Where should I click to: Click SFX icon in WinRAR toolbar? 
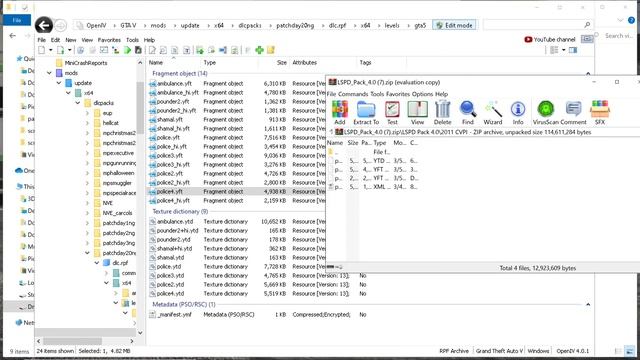click(600, 113)
